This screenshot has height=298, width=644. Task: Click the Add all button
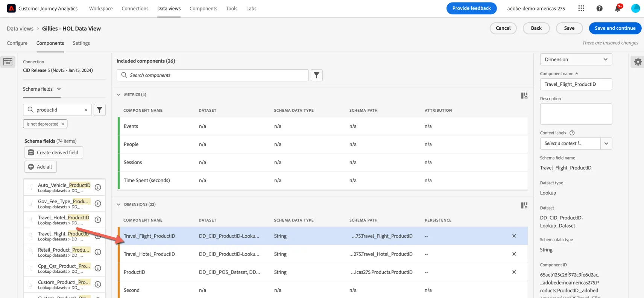(x=41, y=167)
